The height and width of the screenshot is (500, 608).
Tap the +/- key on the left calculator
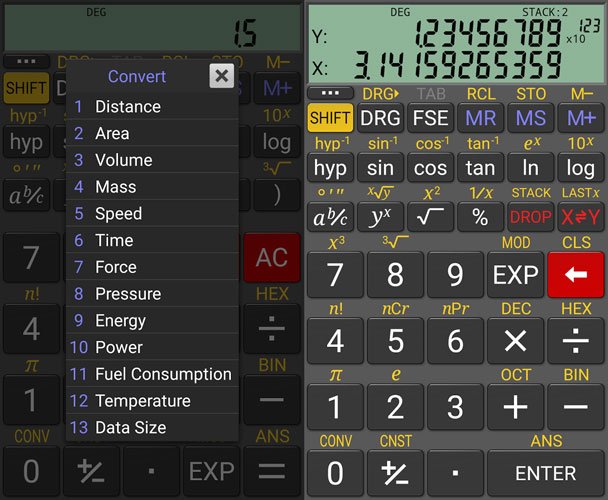(92, 471)
